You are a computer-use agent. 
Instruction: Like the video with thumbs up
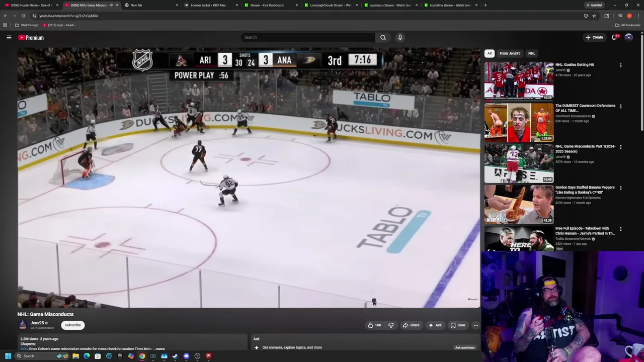[x=374, y=325]
